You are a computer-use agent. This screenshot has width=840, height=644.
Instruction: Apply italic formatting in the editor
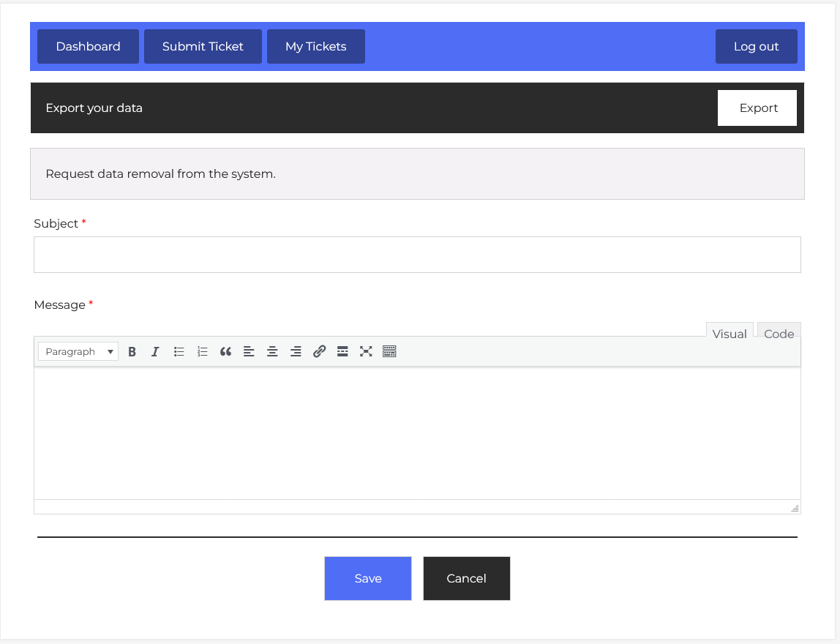155,352
